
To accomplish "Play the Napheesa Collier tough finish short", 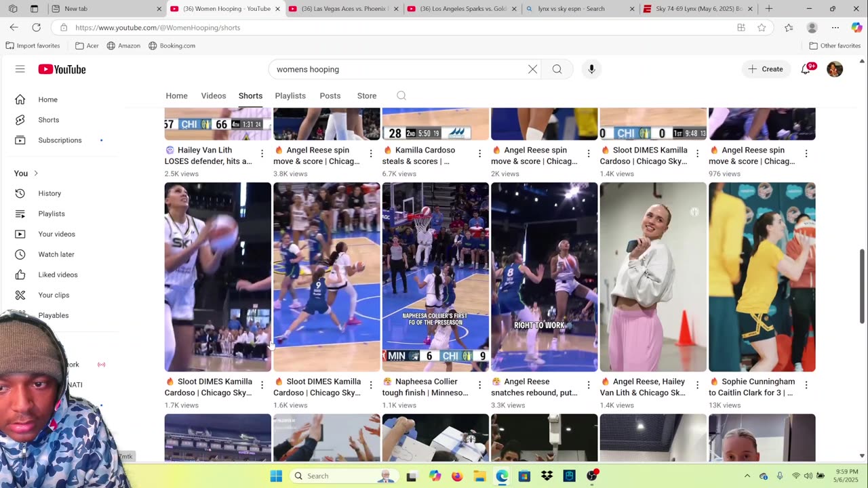I will [x=435, y=277].
